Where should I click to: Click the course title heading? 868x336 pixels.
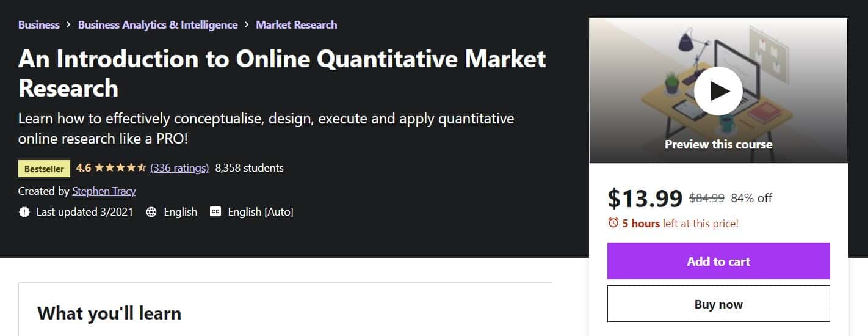point(282,73)
